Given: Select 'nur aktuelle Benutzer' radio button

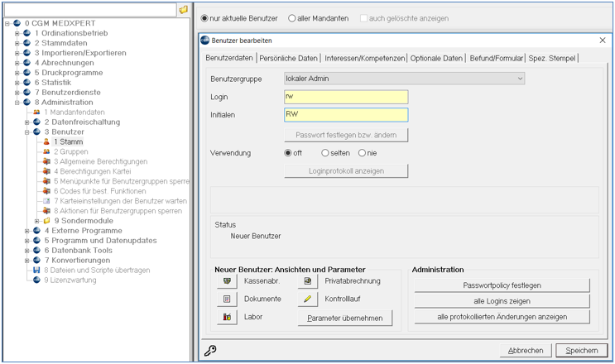Looking at the screenshot, I should click(204, 18).
